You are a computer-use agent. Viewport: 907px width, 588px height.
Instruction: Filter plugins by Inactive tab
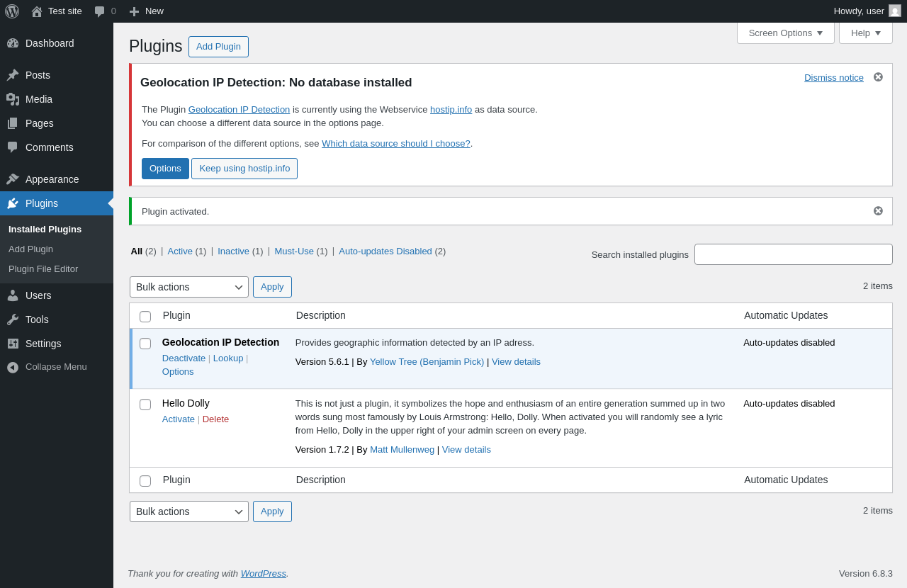coord(233,251)
